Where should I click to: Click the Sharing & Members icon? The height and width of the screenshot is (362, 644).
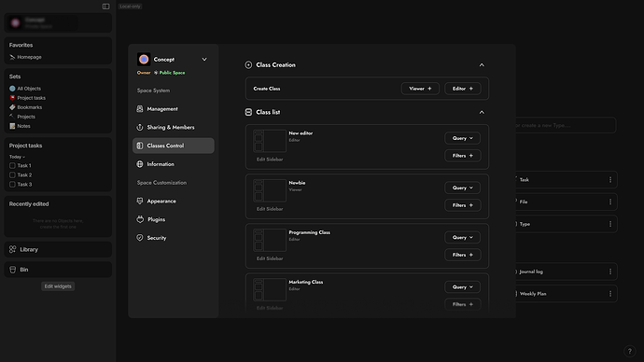click(x=140, y=127)
